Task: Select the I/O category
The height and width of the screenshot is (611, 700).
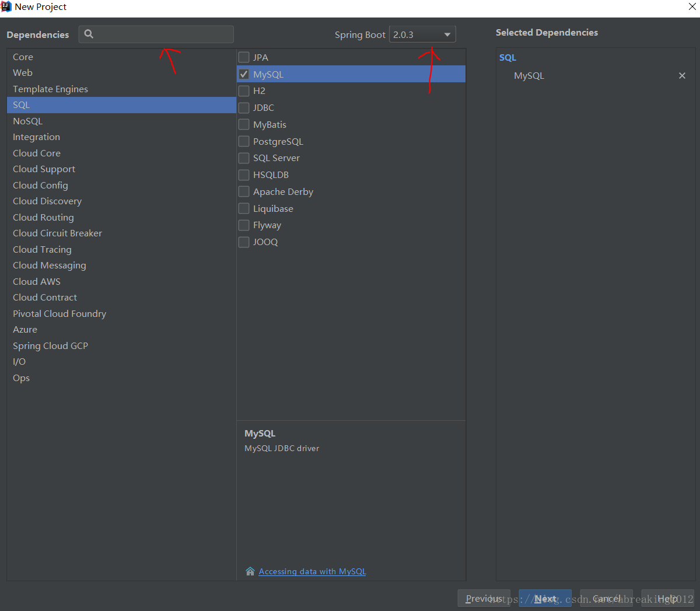Action: coord(121,362)
